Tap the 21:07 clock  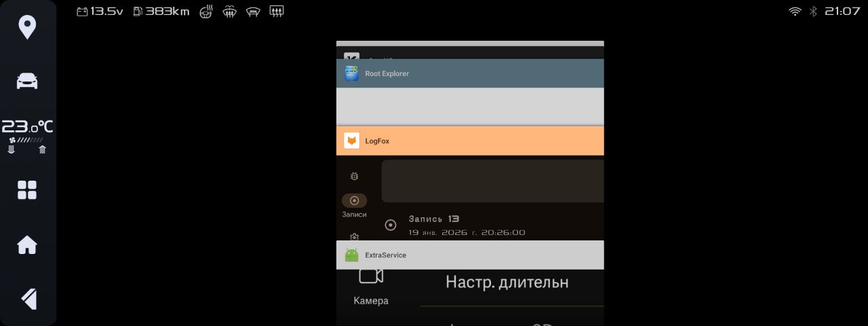[842, 12]
